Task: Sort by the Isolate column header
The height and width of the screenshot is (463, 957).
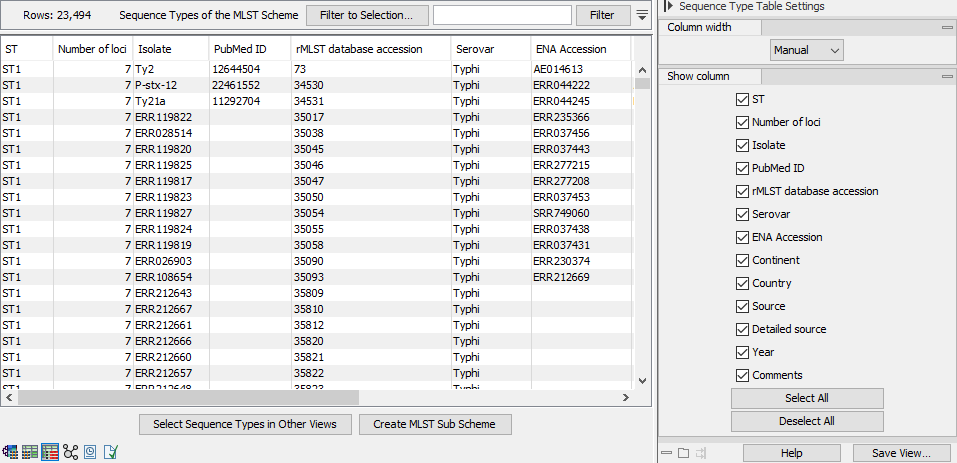Action: 170,49
